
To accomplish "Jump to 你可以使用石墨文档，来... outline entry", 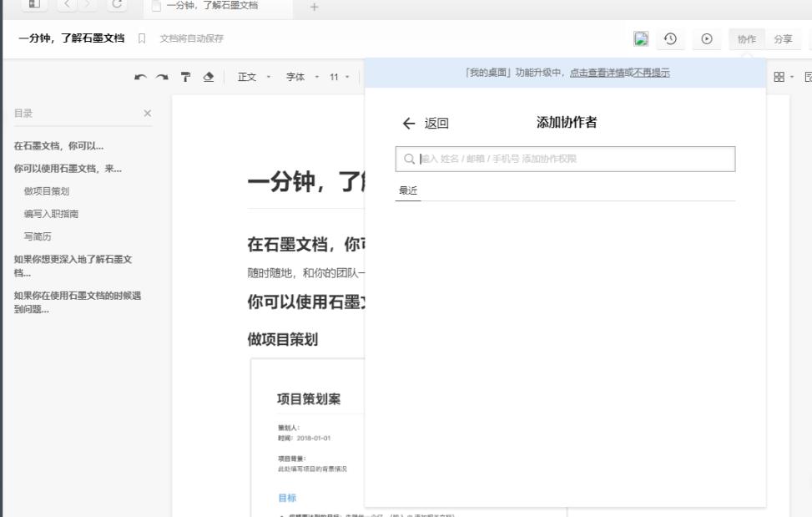I will click(x=68, y=169).
